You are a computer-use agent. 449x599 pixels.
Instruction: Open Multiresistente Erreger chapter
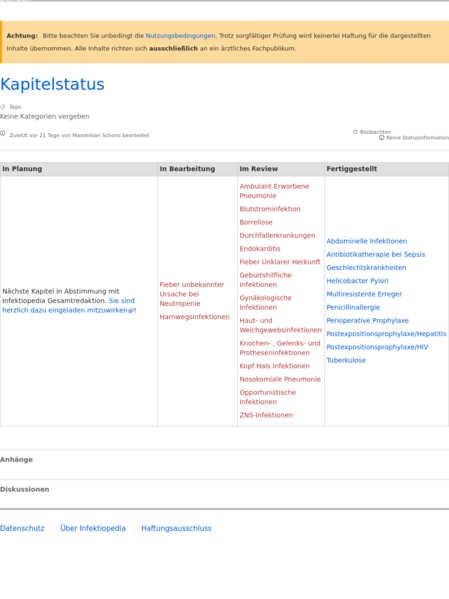click(364, 294)
